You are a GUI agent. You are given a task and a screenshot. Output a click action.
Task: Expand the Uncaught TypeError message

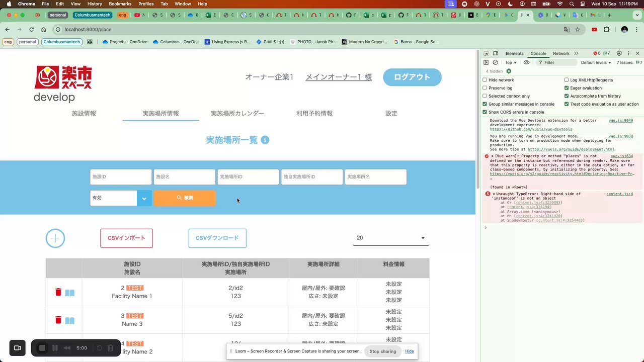pyautogui.click(x=495, y=194)
